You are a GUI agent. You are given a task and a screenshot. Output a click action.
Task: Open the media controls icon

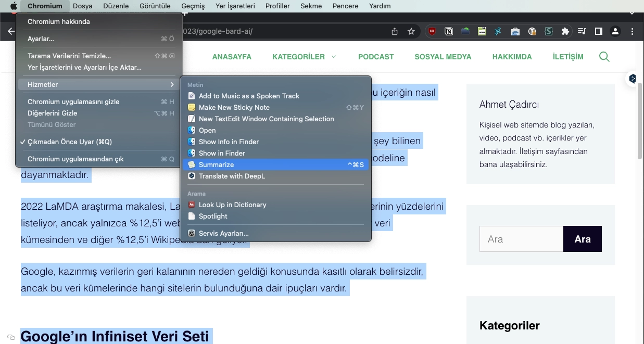(582, 31)
